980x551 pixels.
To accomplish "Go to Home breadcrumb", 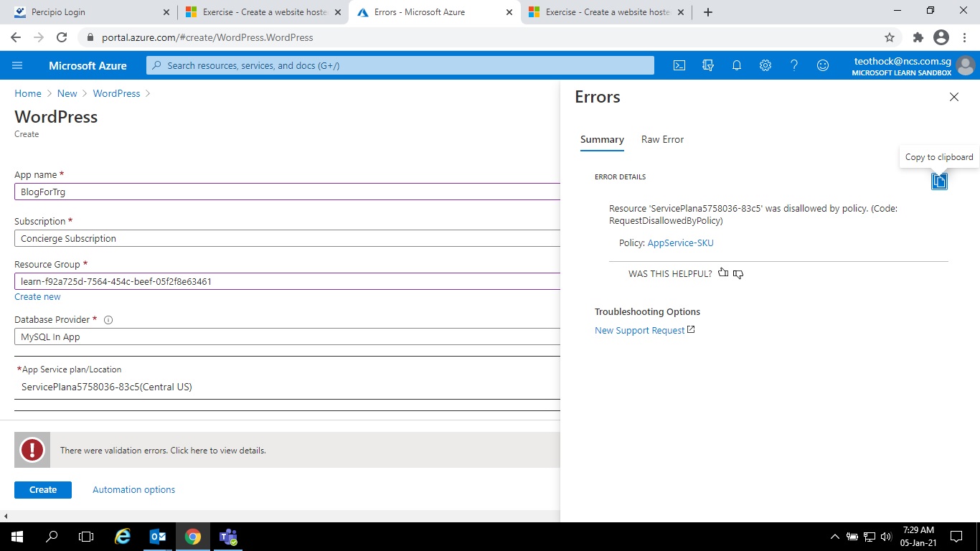I will point(28,93).
